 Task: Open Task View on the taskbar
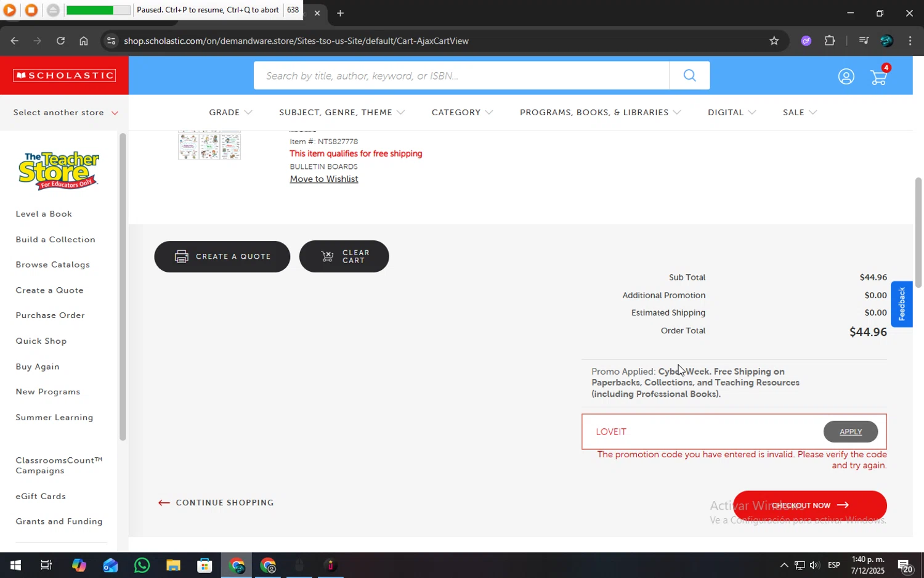pos(46,565)
